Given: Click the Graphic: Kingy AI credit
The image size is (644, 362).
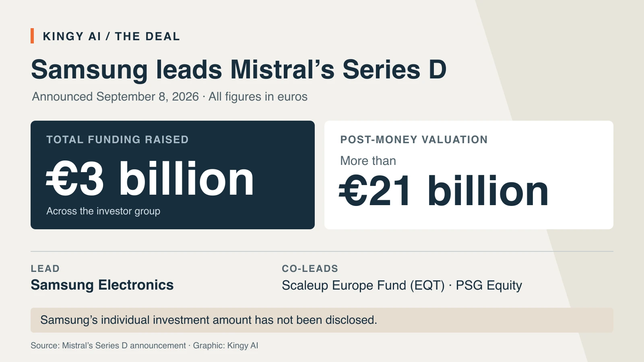Looking at the screenshot, I should (x=225, y=346).
